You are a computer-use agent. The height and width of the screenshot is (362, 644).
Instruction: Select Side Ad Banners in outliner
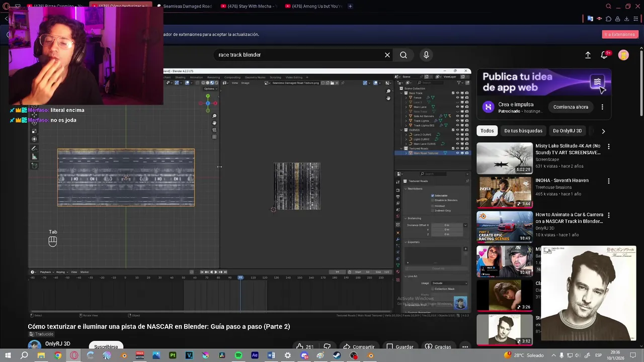click(x=424, y=116)
